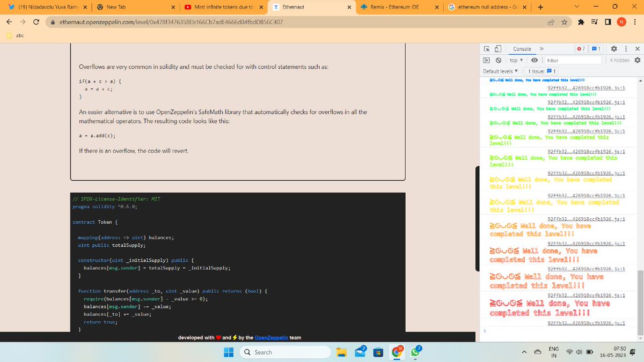Open the 1 Issue button in console
Image resolution: width=644 pixels, height=362 pixels.
click(542, 71)
